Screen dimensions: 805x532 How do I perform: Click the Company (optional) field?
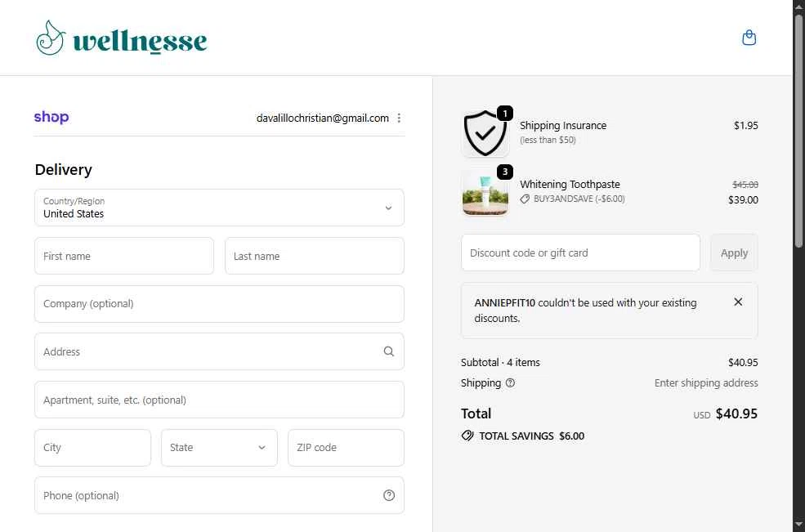click(x=219, y=304)
